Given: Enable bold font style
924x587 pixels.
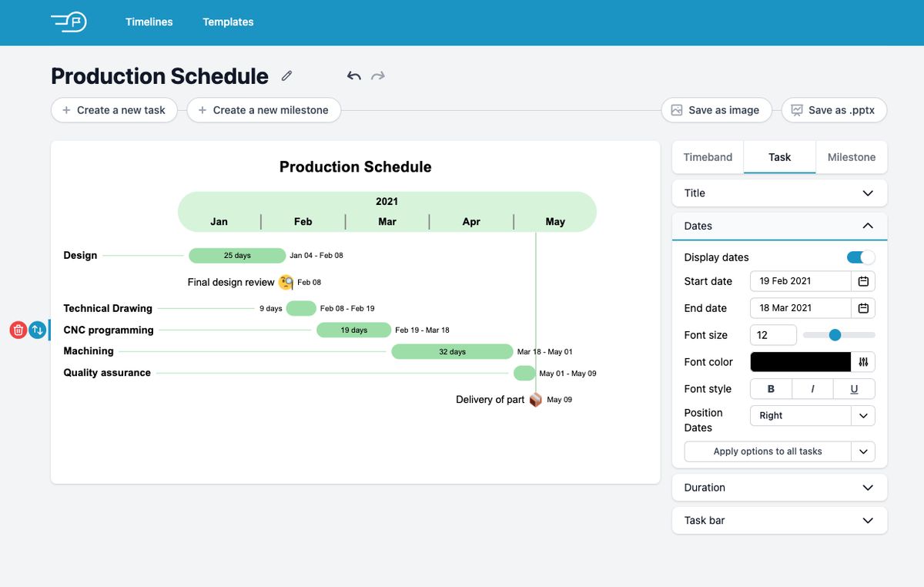Looking at the screenshot, I should 770,388.
